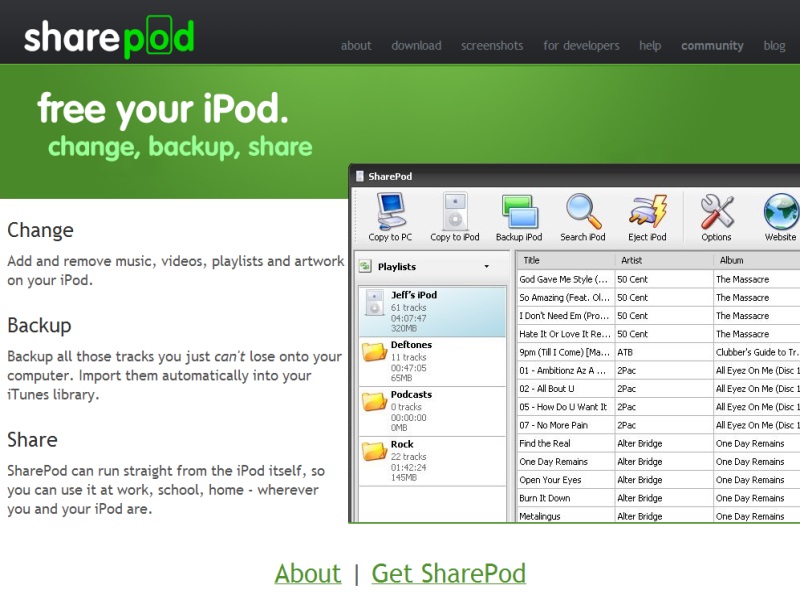Select track '07 - No More Pain'
This screenshot has width=800, height=600.
(553, 425)
